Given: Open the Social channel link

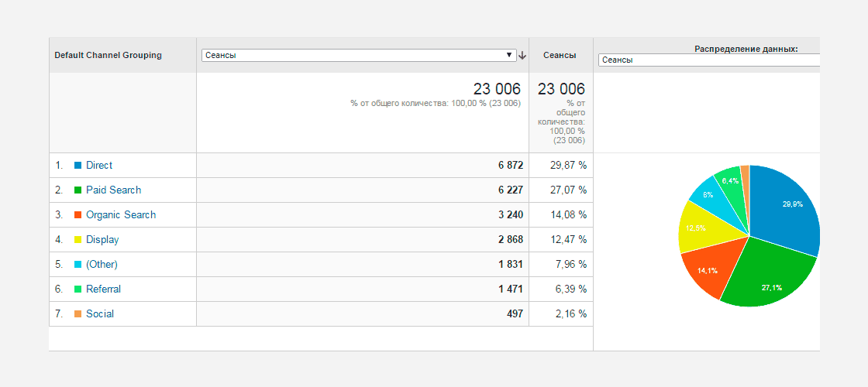Looking at the screenshot, I should pyautogui.click(x=100, y=314).
